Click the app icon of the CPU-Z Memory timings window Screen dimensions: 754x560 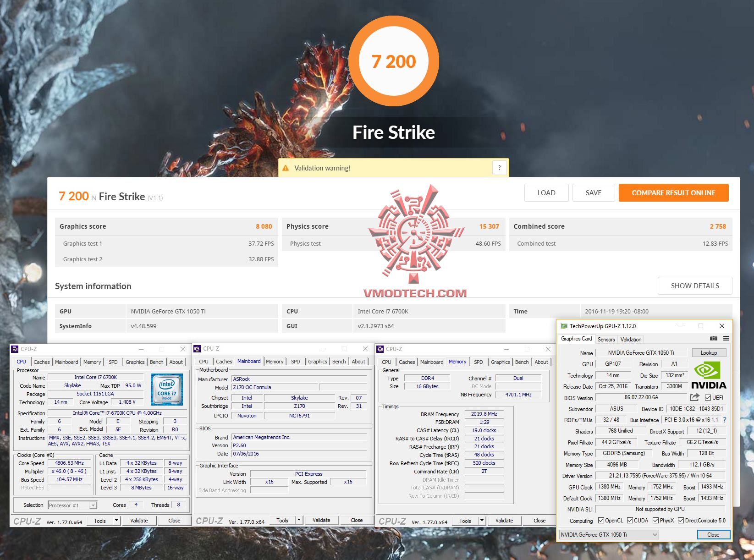[x=380, y=349]
